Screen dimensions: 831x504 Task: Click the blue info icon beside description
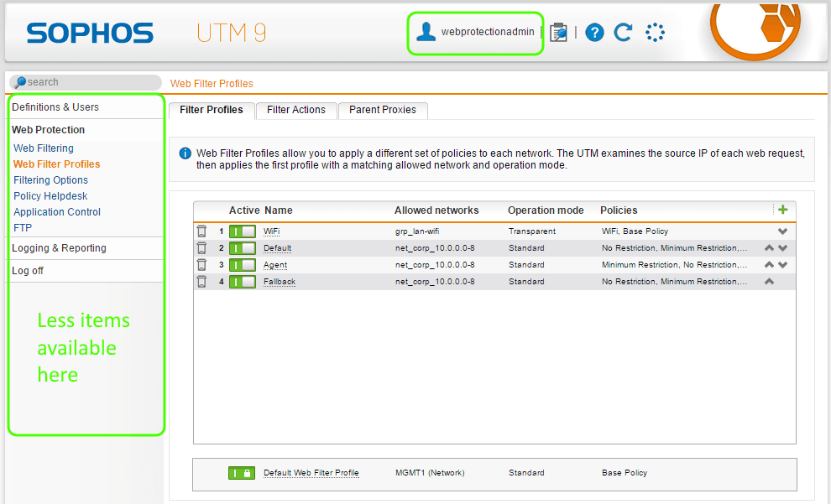tap(185, 153)
